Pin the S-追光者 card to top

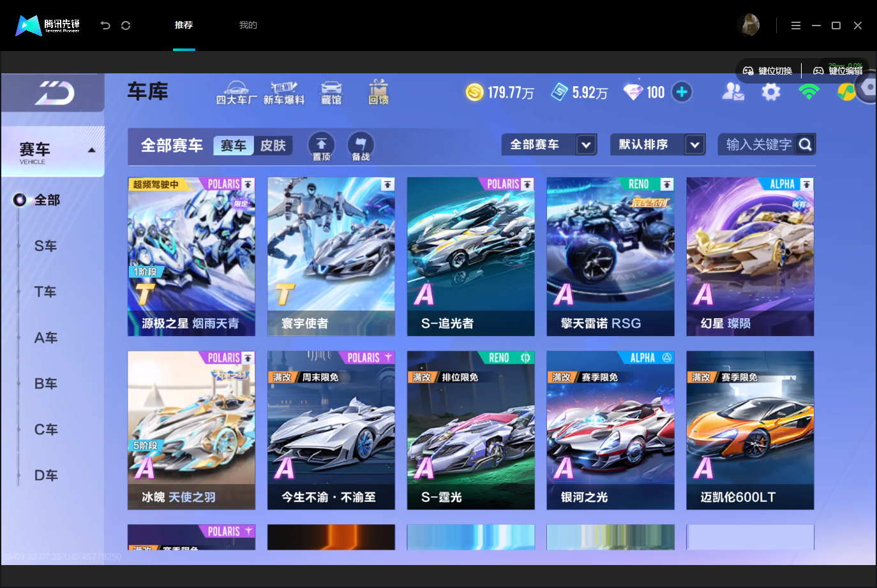527,184
